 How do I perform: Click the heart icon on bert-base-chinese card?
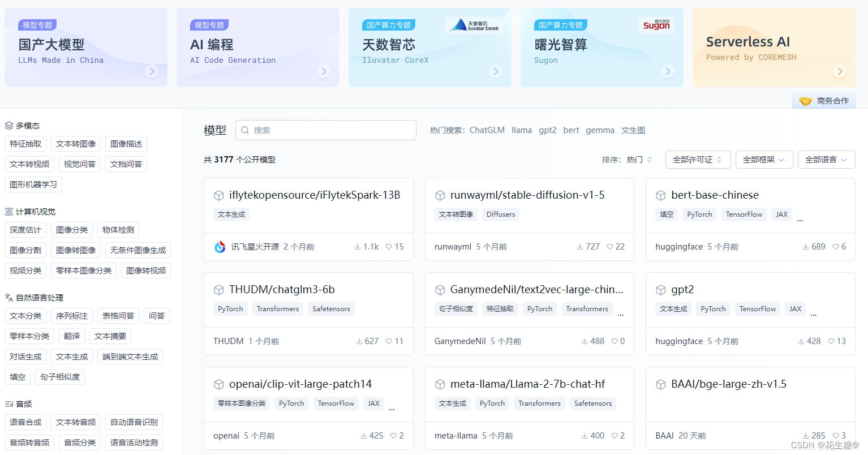(x=836, y=247)
